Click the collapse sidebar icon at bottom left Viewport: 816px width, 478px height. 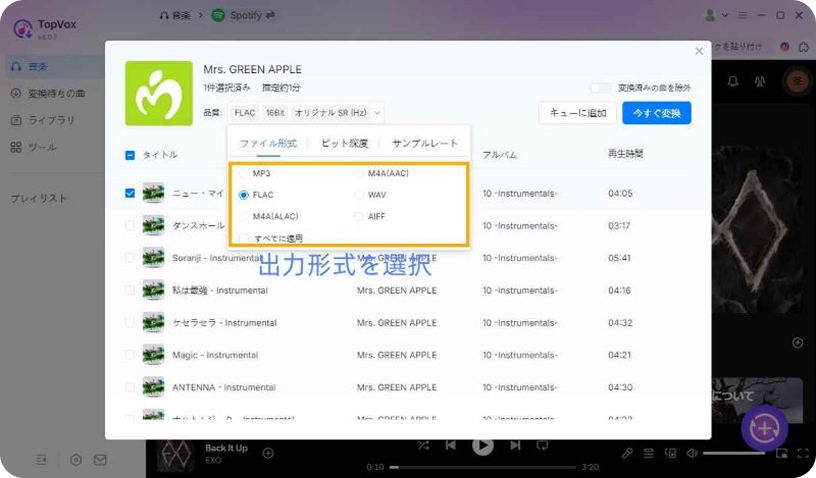tap(41, 460)
